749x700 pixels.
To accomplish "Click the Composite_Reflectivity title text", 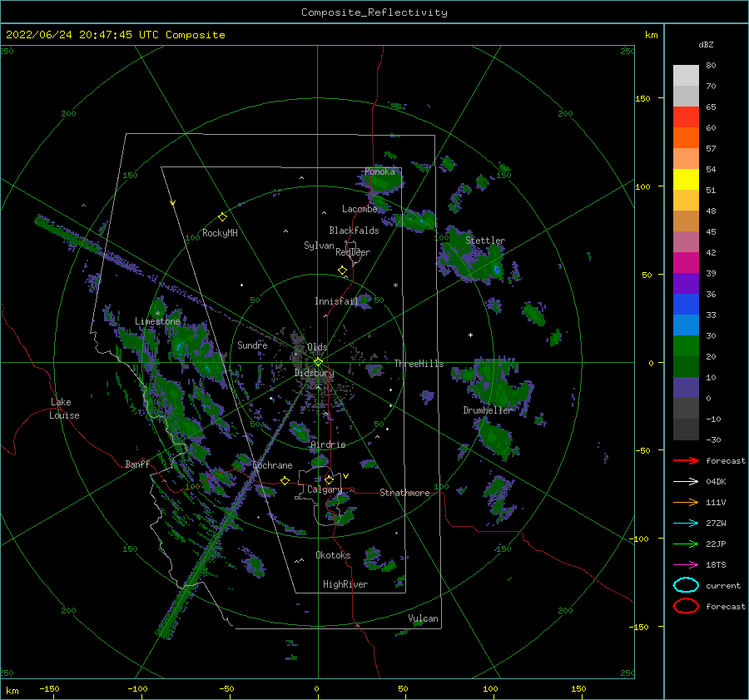I will 374,12.
